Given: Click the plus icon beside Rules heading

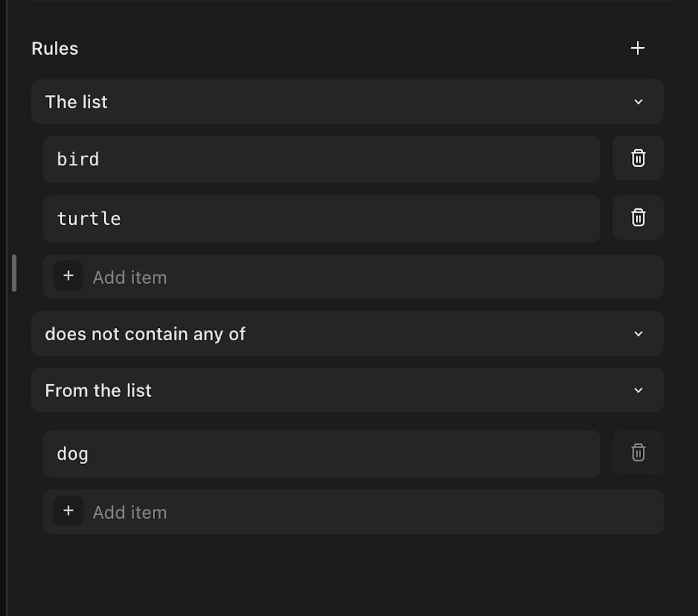Looking at the screenshot, I should coord(637,48).
